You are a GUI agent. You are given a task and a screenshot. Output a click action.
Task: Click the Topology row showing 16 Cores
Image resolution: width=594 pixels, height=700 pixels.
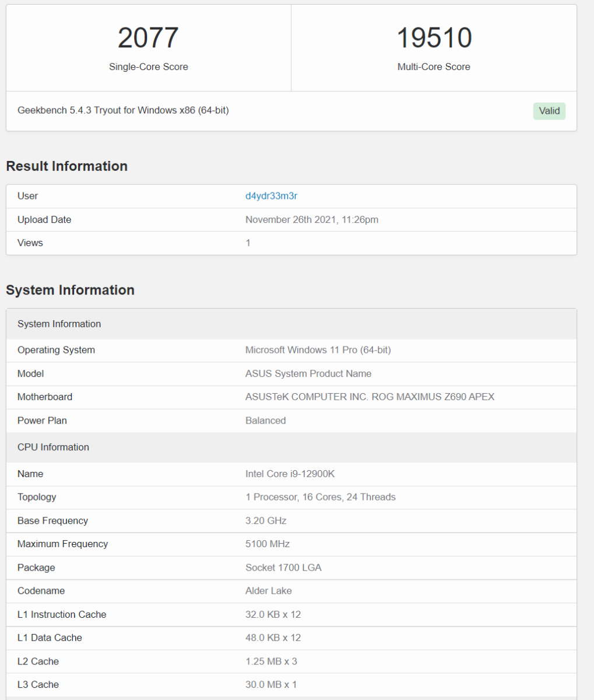pos(291,497)
